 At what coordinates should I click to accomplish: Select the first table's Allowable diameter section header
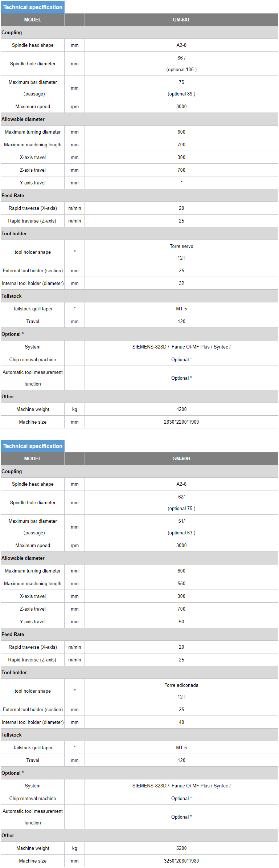139,119
